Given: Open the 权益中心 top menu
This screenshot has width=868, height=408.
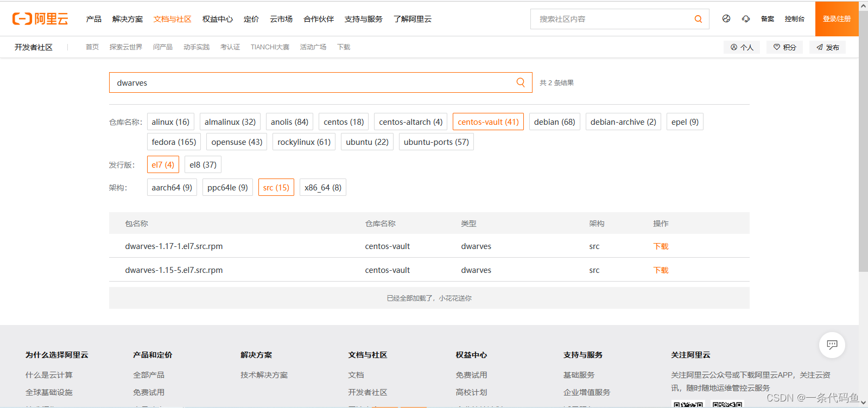Looking at the screenshot, I should [x=218, y=19].
